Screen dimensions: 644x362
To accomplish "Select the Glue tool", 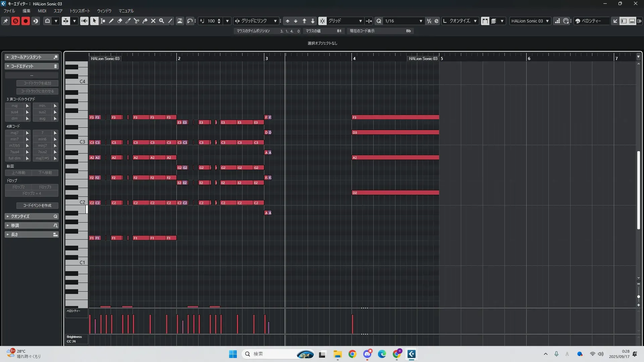I will tap(145, 21).
